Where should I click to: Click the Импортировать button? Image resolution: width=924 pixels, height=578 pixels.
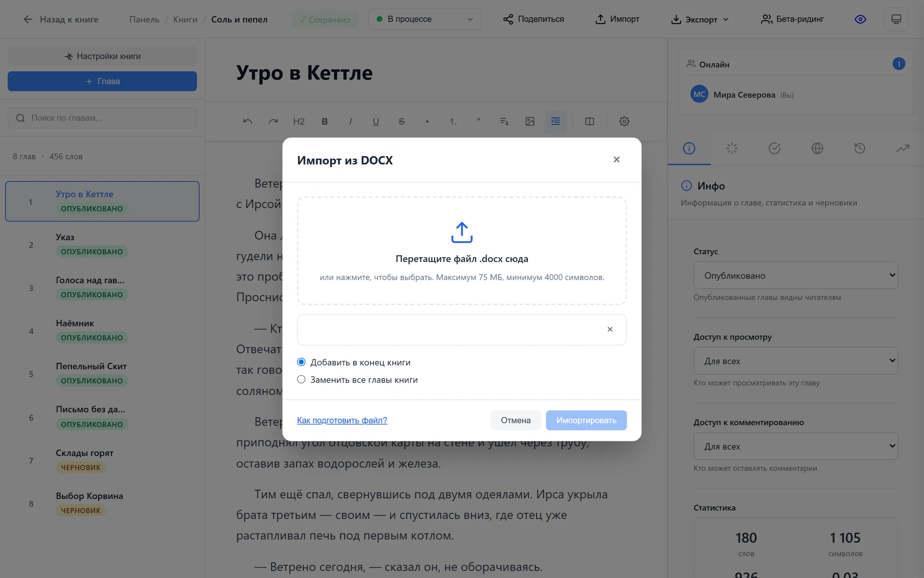pyautogui.click(x=586, y=420)
